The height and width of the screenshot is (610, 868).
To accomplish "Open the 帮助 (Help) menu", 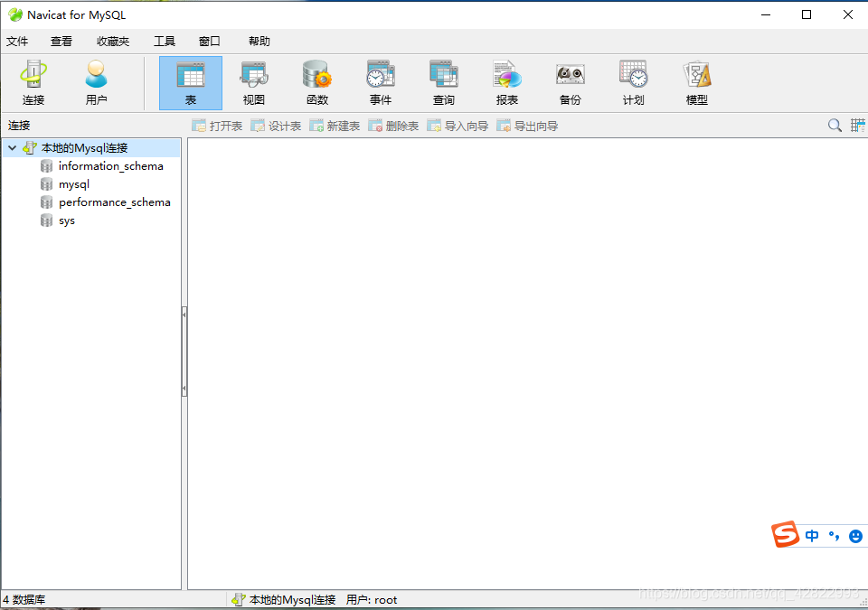I will (x=259, y=41).
